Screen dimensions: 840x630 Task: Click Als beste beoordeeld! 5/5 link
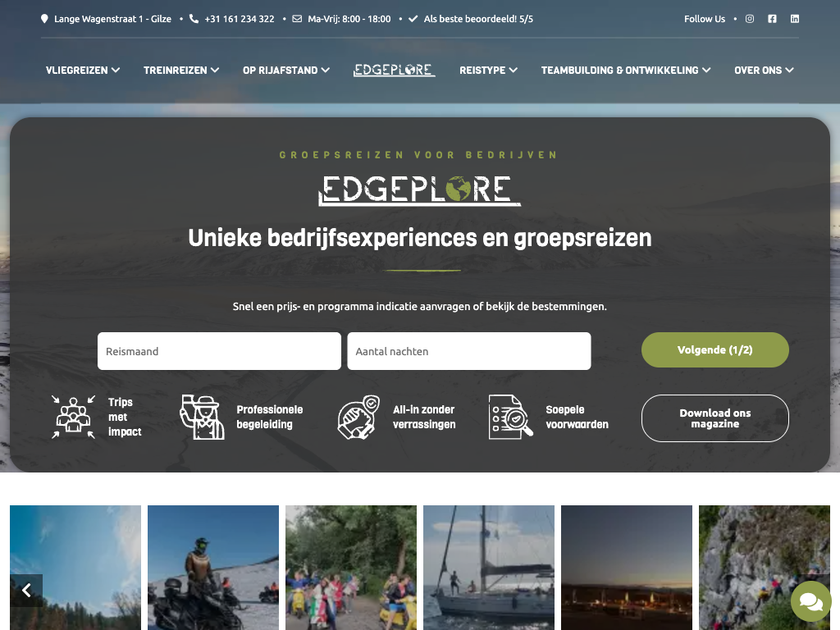tap(478, 19)
